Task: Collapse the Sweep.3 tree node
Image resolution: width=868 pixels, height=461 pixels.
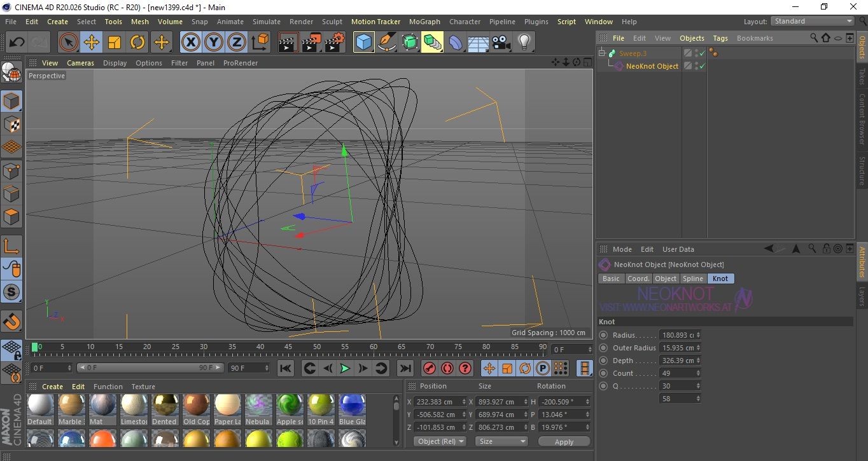Action: click(x=602, y=53)
